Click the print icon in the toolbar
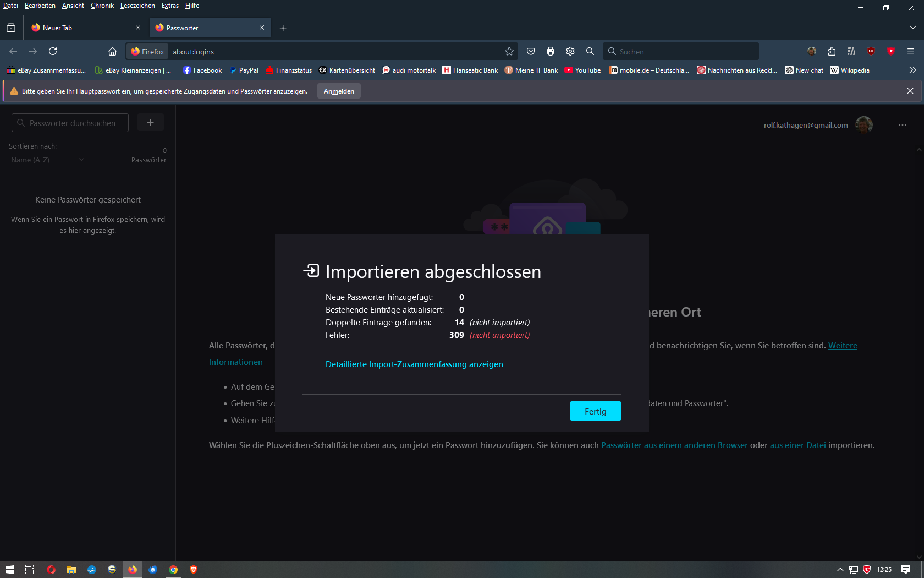This screenshot has width=924, height=578. coord(551,51)
